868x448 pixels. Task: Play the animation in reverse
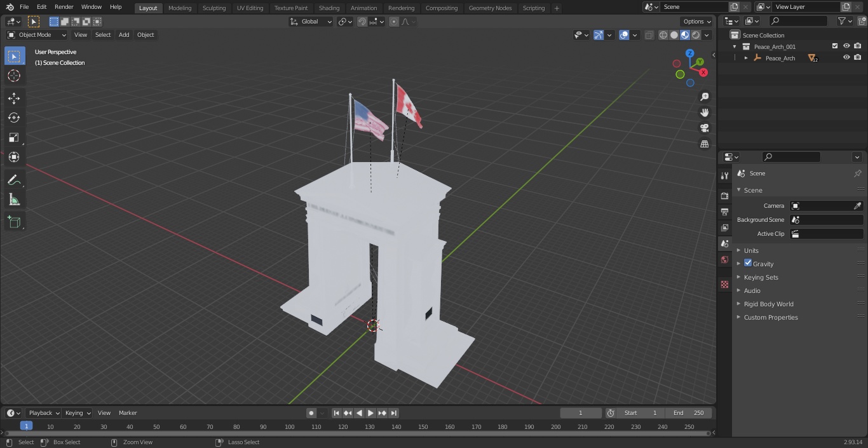click(360, 413)
